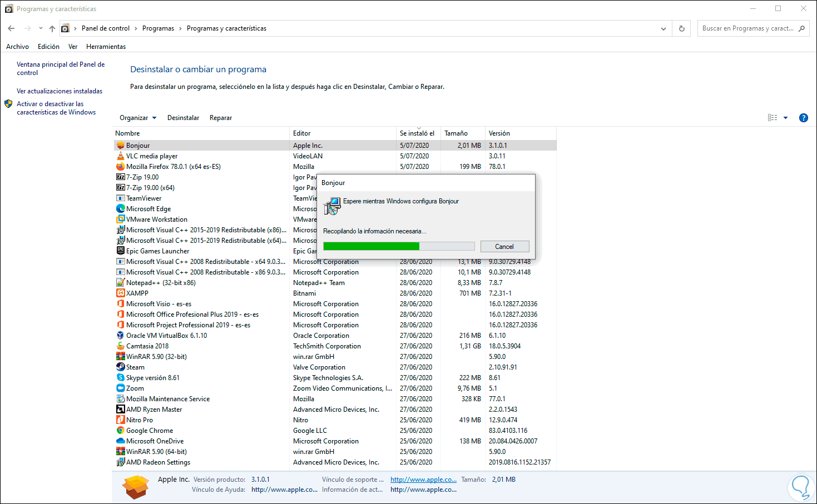Click Programas in the address breadcrumb
The height and width of the screenshot is (504, 817).
[158, 28]
